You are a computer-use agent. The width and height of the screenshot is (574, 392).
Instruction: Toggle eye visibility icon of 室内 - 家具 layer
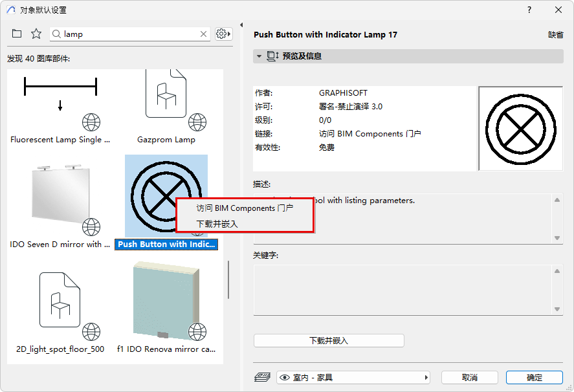(285, 377)
